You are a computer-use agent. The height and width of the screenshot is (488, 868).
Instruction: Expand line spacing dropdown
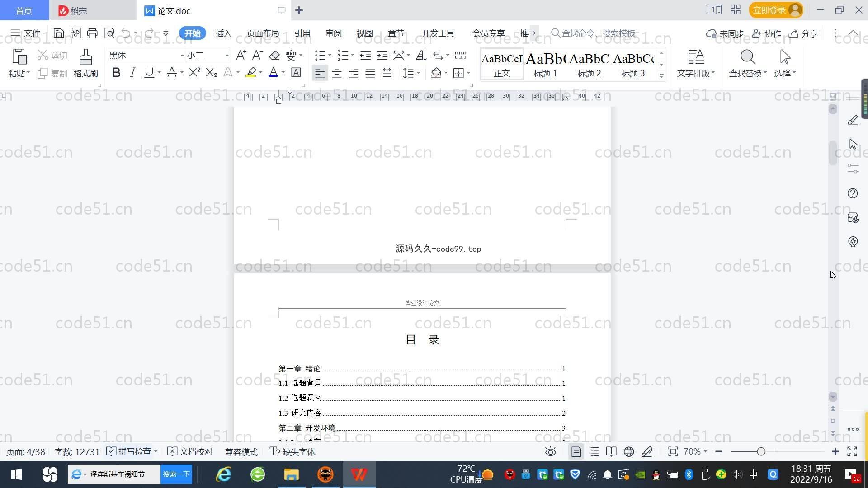pos(418,73)
